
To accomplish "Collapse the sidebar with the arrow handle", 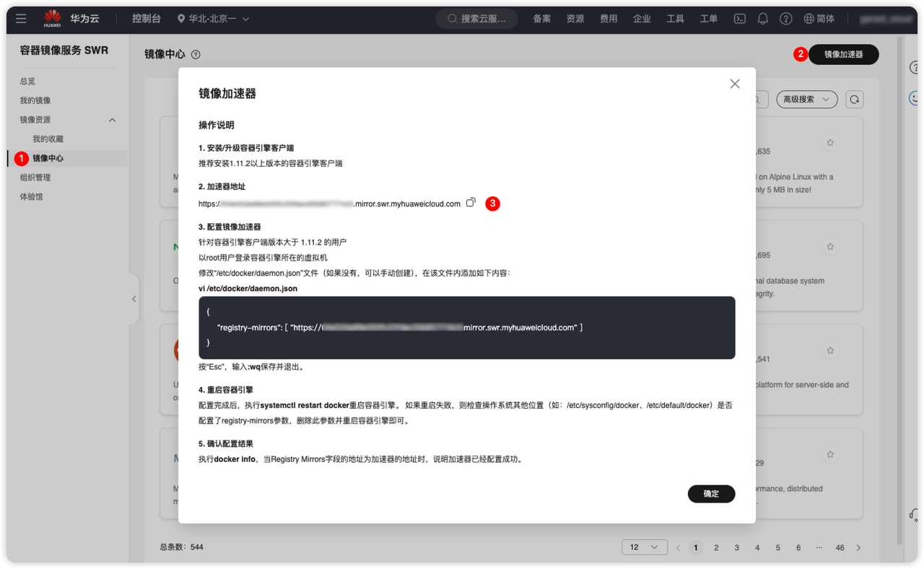I will pos(134,299).
